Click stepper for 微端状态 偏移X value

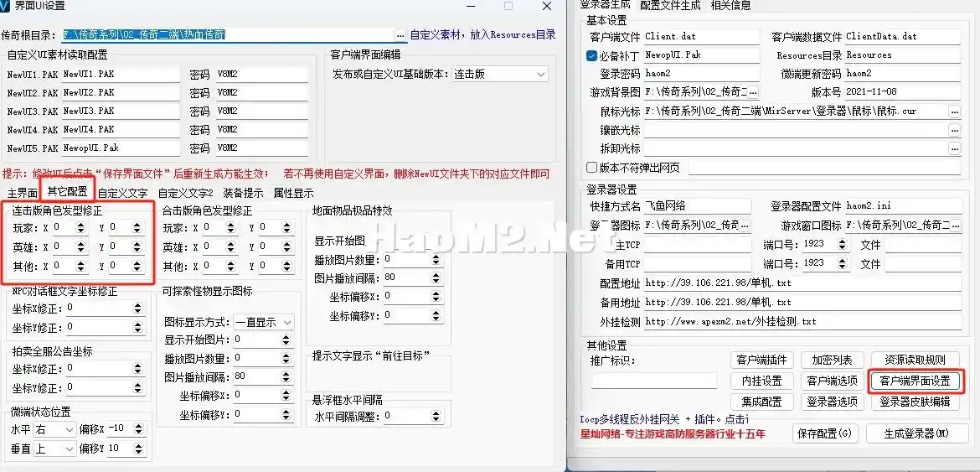[x=137, y=430]
